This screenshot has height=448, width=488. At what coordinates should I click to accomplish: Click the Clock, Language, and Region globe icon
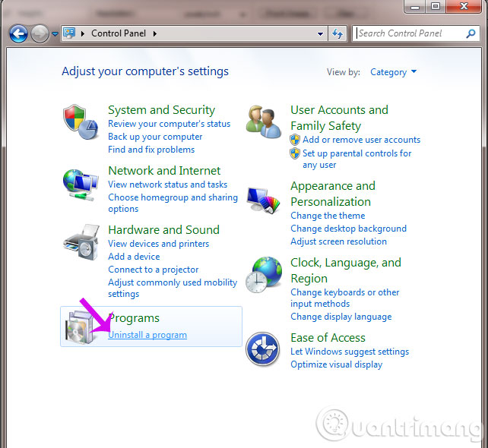264,275
